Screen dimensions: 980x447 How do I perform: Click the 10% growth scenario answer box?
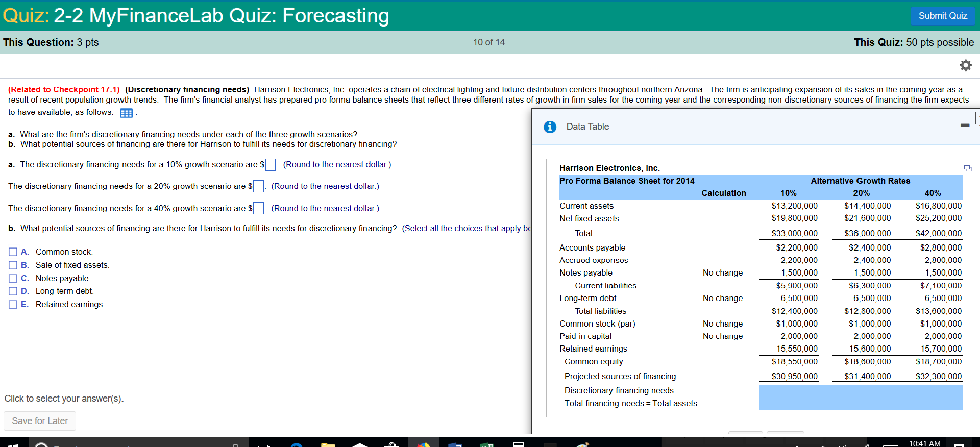271,165
